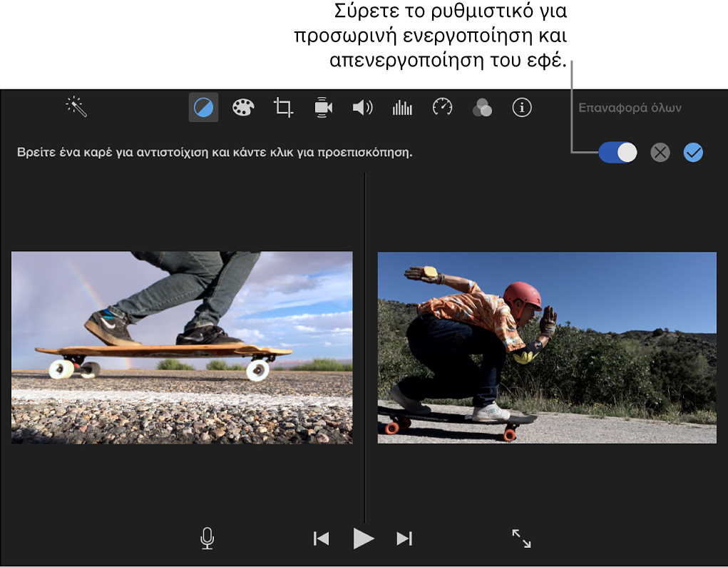728x567 pixels.
Task: Open the volume speaker controls
Action: [x=363, y=108]
